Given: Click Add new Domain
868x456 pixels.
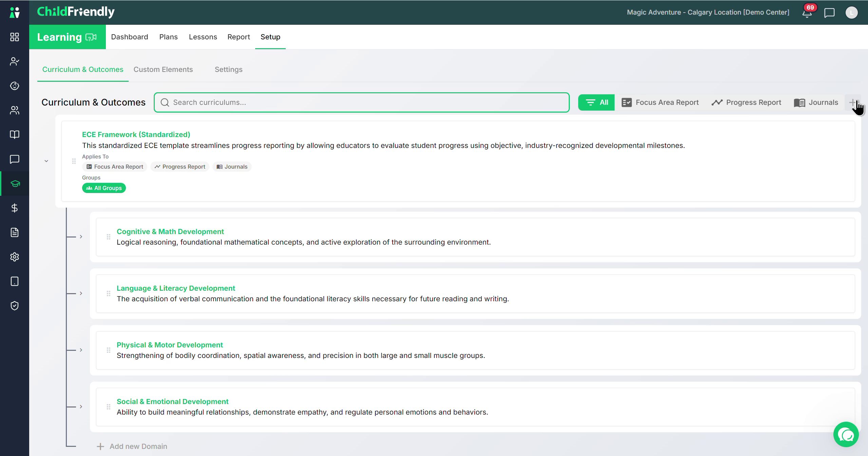Looking at the screenshot, I should tap(132, 446).
